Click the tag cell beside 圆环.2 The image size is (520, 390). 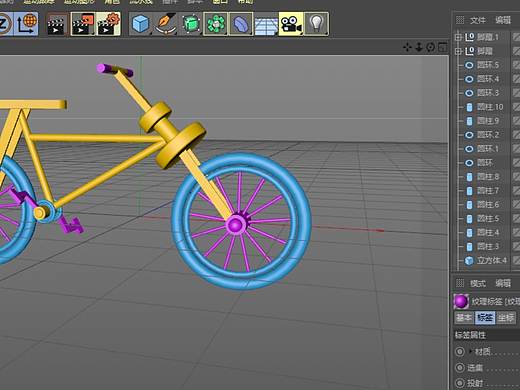coord(516,135)
